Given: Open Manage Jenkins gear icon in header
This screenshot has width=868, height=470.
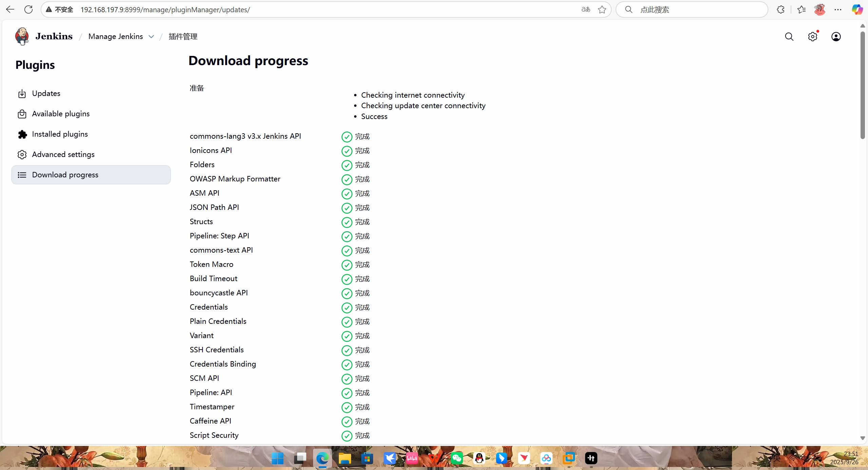Looking at the screenshot, I should click(813, 37).
